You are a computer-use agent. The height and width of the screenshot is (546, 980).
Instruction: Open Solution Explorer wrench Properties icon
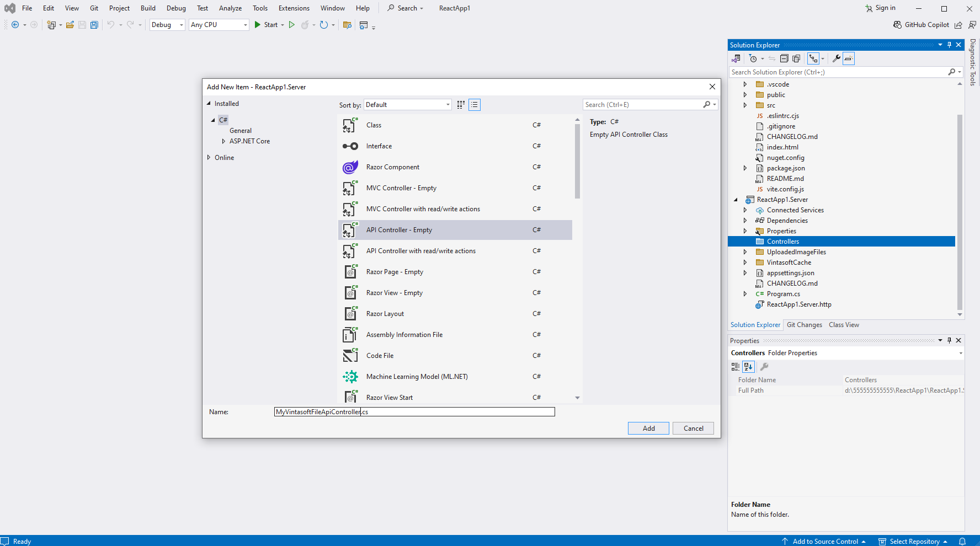[x=837, y=58]
